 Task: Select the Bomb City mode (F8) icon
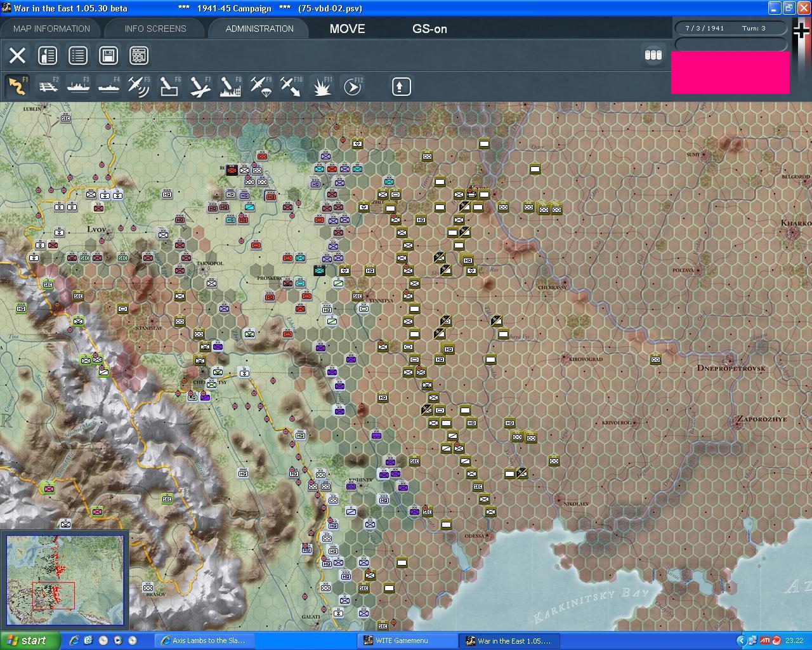(x=230, y=86)
